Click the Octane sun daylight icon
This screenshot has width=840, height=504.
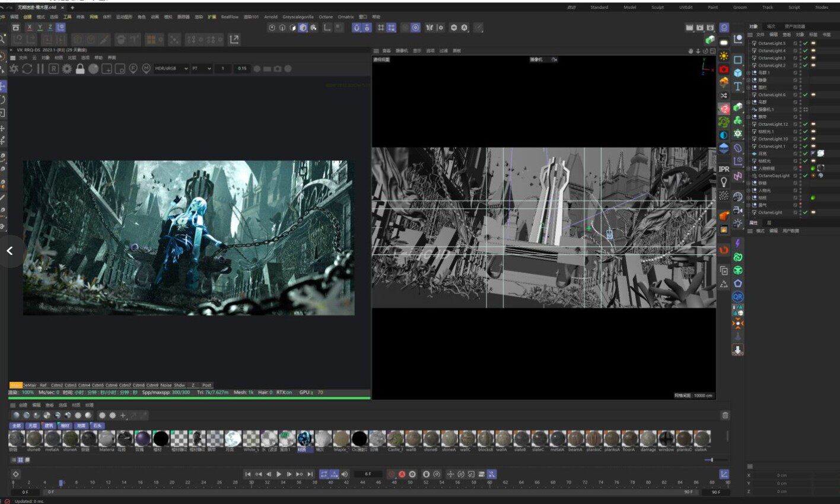[724, 56]
